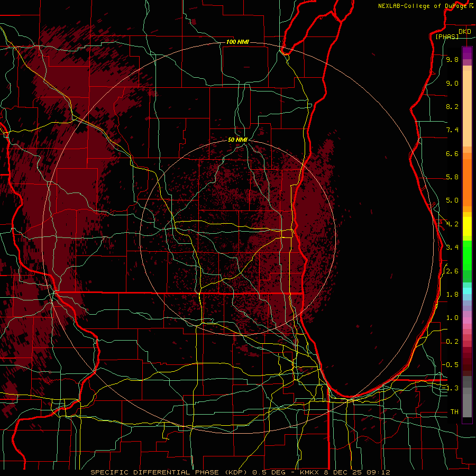
Task: Click the light peach segment of the color bar
Action: pyautogui.click(x=467, y=108)
